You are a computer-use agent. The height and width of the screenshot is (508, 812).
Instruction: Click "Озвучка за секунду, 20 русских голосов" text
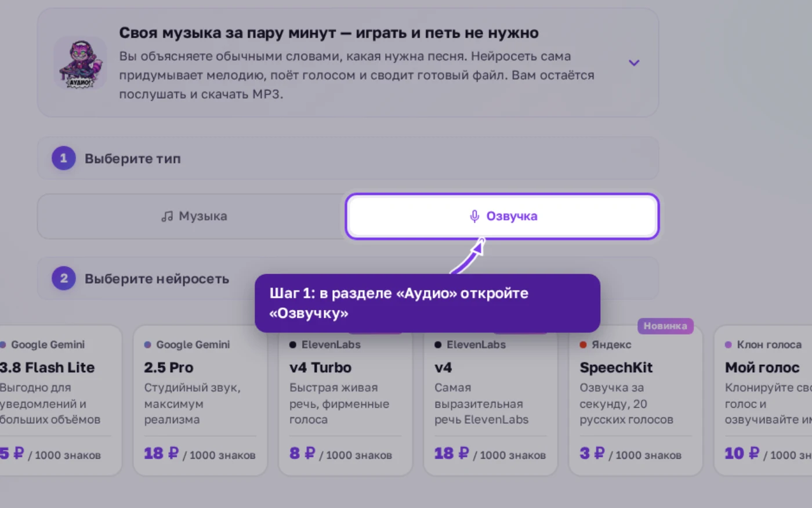click(626, 404)
